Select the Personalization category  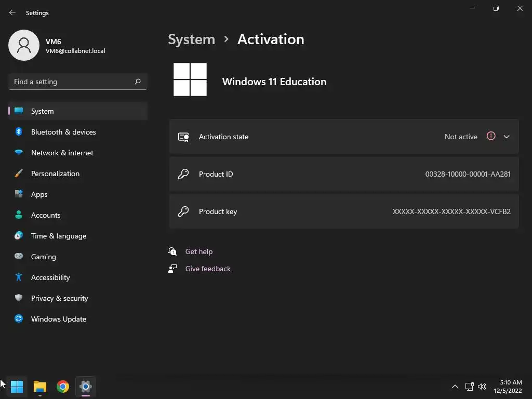[78, 174]
